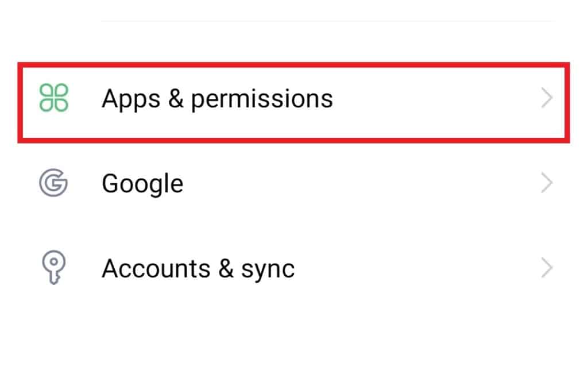The image size is (588, 370).
Task: Click the red highlight border around Apps & permissions
Action: [x=293, y=65]
